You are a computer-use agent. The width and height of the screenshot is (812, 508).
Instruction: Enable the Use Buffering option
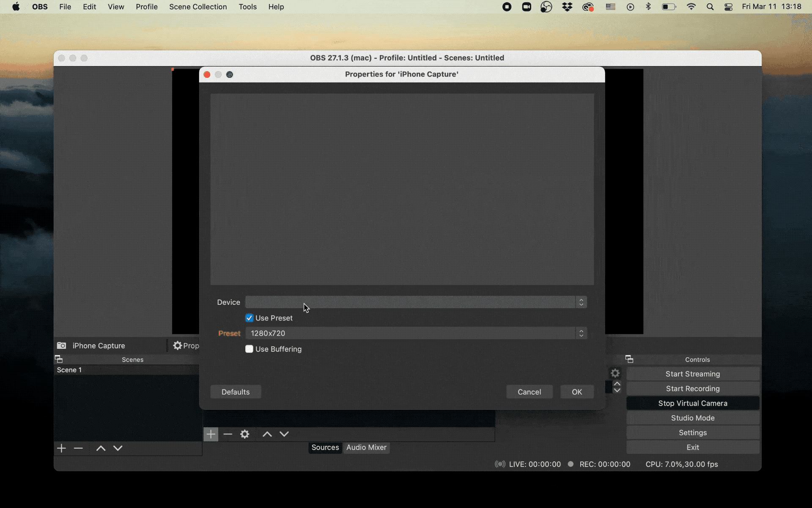[x=250, y=349]
